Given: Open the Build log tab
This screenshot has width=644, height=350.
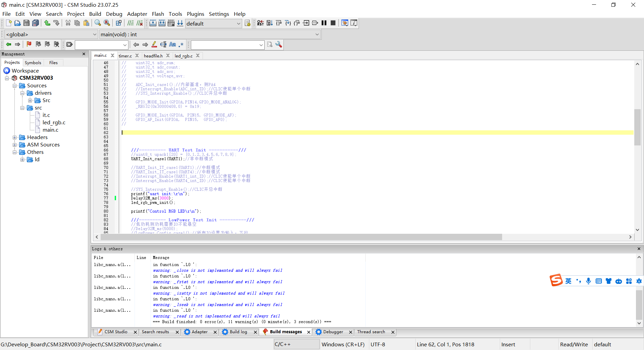Looking at the screenshot, I should 238,332.
